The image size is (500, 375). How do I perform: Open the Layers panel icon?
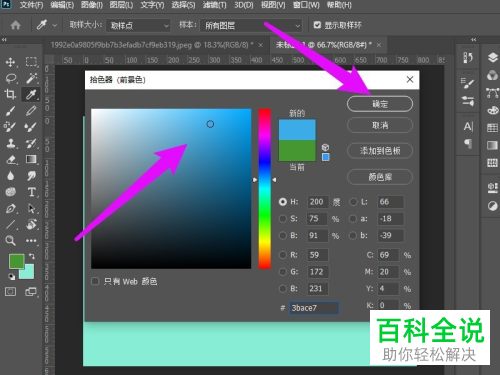pos(492,57)
